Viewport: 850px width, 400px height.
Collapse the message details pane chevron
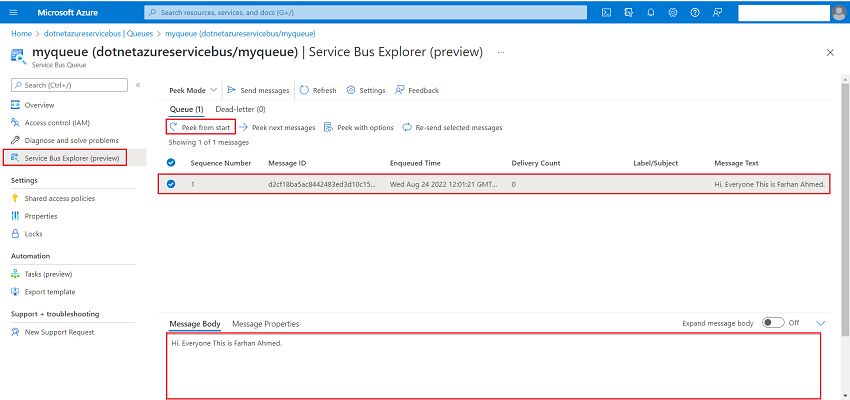[x=821, y=324]
